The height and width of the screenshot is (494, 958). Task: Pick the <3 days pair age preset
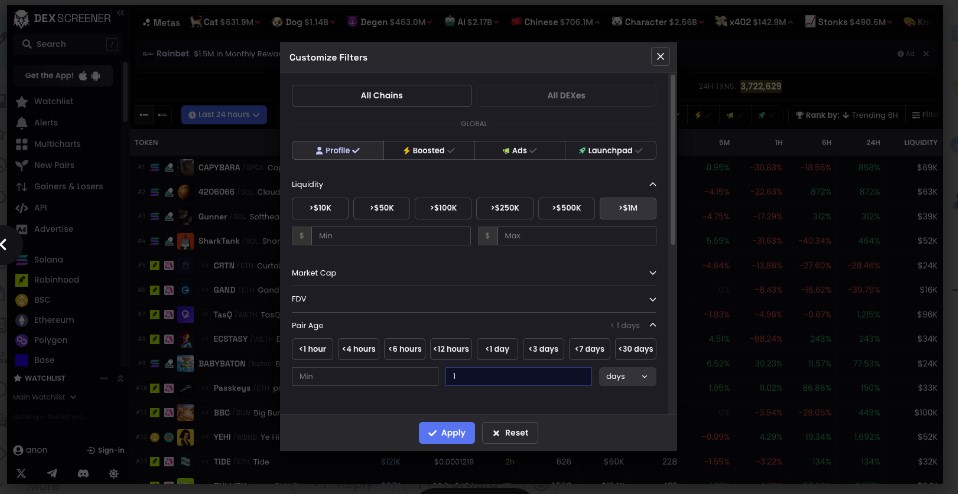[x=543, y=349]
